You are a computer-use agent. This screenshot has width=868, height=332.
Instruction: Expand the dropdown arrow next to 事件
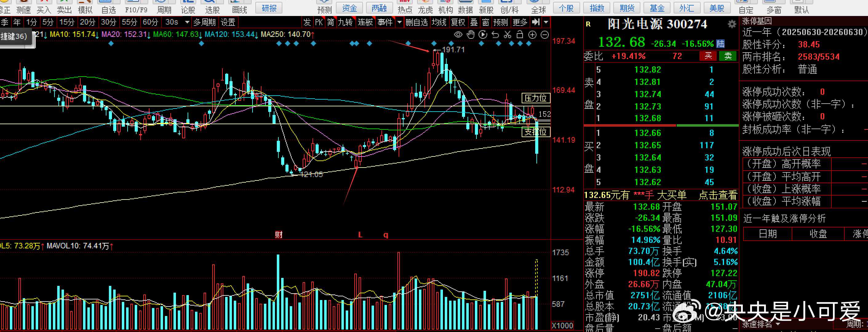[x=399, y=22]
